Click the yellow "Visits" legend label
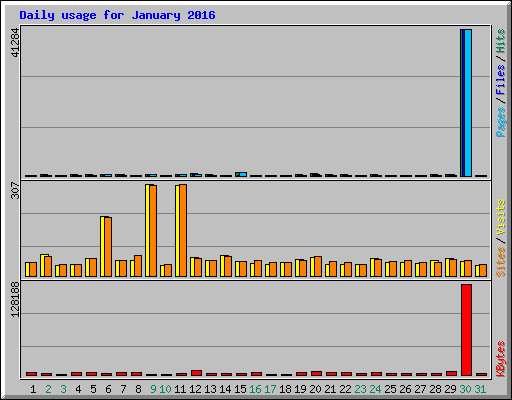This screenshot has height=400, width=512. (501, 217)
